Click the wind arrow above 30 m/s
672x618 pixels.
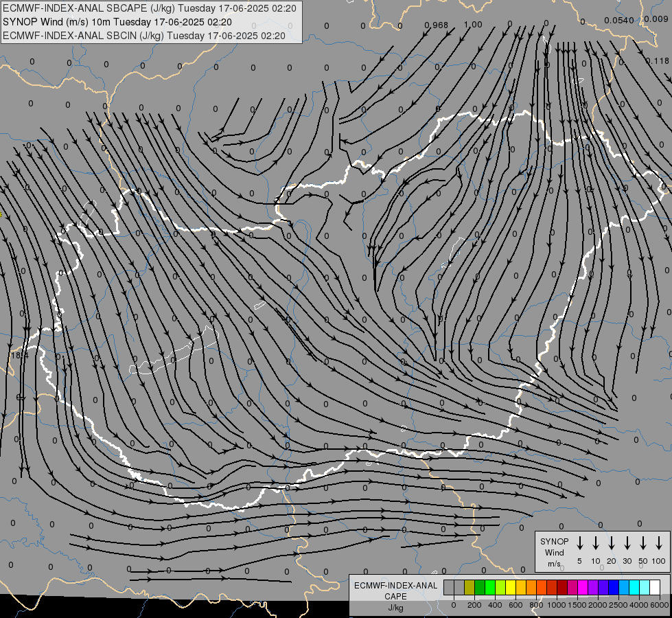627,543
